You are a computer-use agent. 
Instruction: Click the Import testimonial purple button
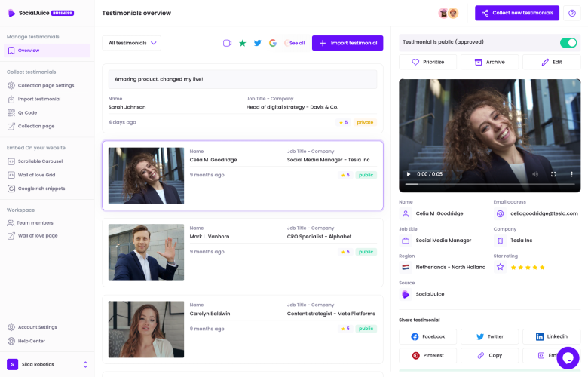348,43
